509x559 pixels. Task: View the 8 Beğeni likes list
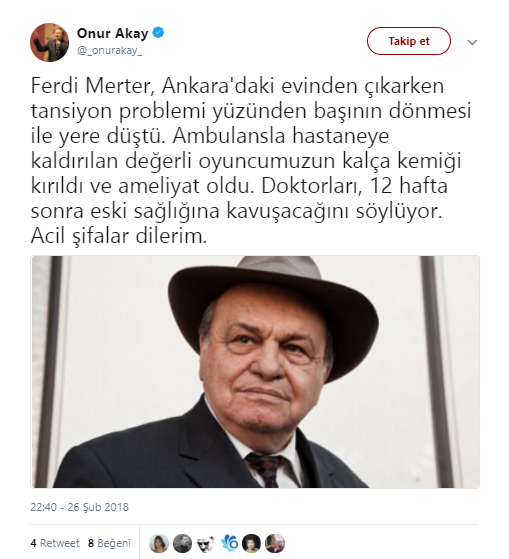click(109, 543)
